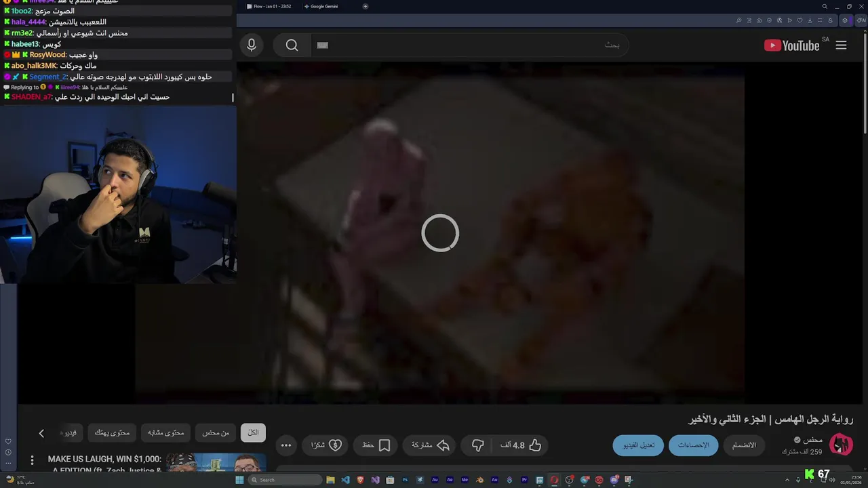
Task: Dislike the video with thumbs down
Action: pos(477,445)
